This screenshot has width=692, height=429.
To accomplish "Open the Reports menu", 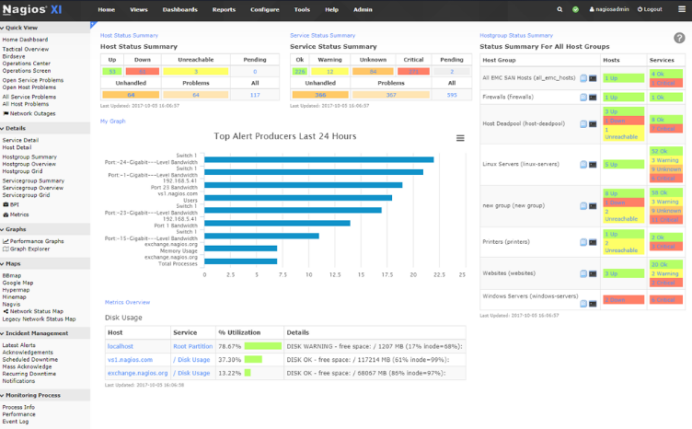I will pos(224,9).
